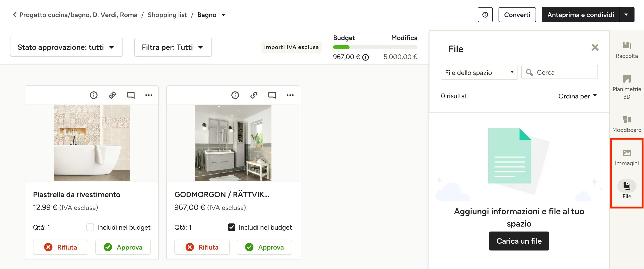Click the Carica un file button
The width and height of the screenshot is (644, 269).
pos(519,241)
